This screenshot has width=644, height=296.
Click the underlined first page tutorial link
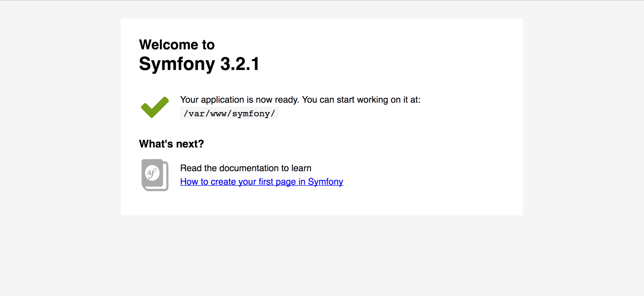[x=261, y=182]
